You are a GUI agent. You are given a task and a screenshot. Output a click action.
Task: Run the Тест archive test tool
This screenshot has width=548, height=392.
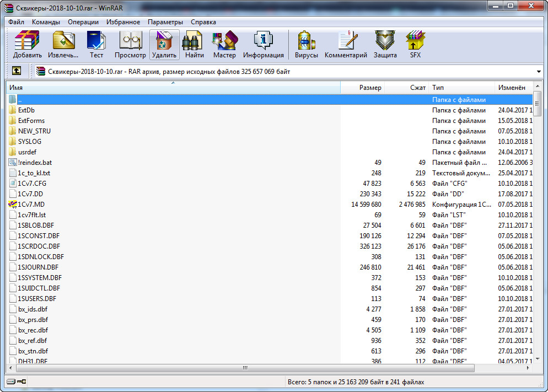pyautogui.click(x=96, y=44)
